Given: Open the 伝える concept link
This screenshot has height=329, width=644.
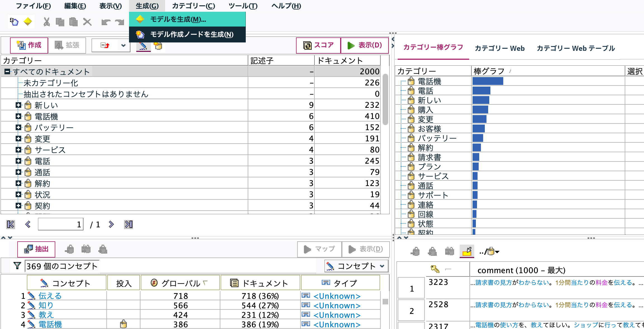Looking at the screenshot, I should tap(50, 295).
